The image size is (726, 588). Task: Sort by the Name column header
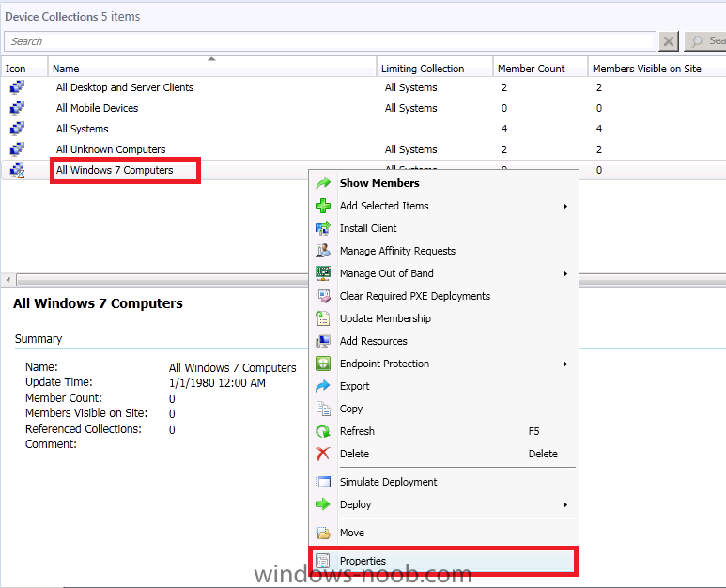point(212,69)
